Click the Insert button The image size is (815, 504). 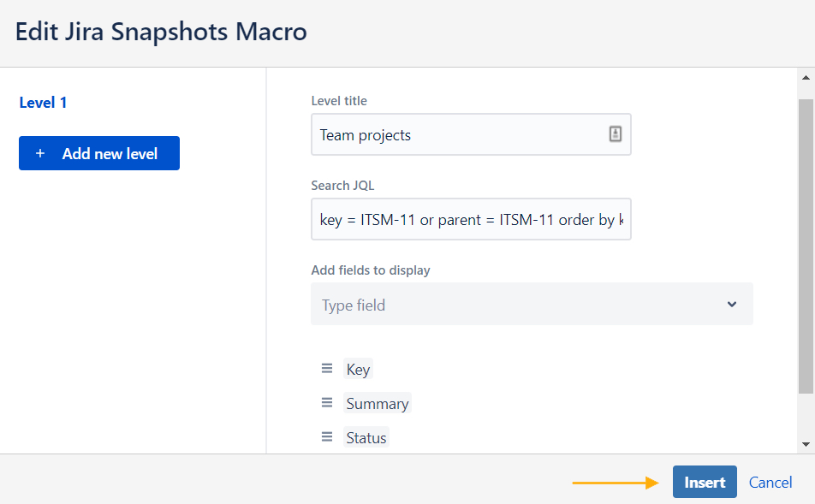tap(705, 482)
